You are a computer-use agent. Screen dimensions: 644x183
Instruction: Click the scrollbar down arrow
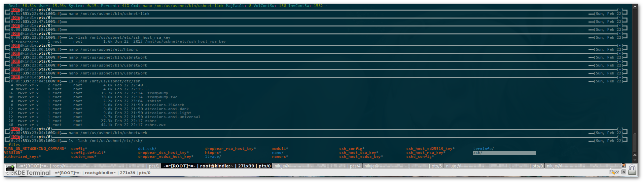click(635, 160)
